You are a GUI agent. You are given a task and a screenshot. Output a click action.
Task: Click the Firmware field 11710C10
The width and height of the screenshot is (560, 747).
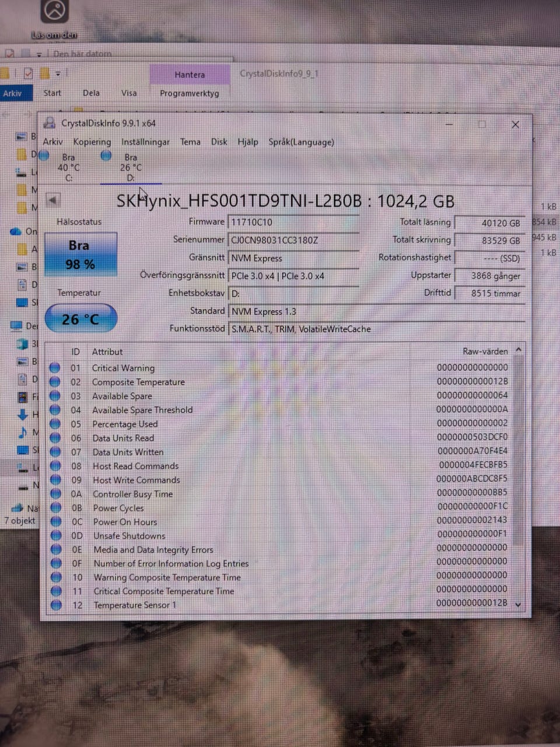tap(293, 222)
